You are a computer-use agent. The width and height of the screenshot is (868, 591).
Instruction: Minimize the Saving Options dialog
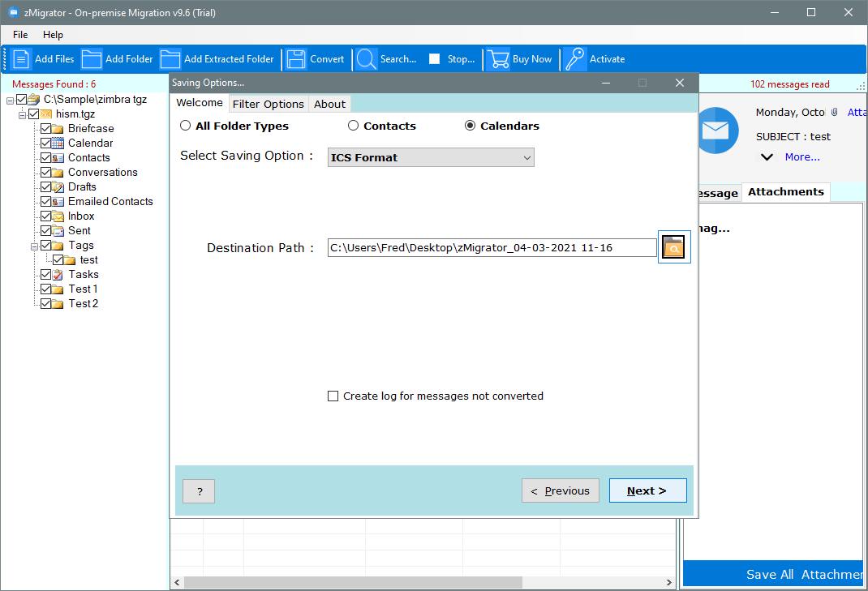tap(606, 83)
